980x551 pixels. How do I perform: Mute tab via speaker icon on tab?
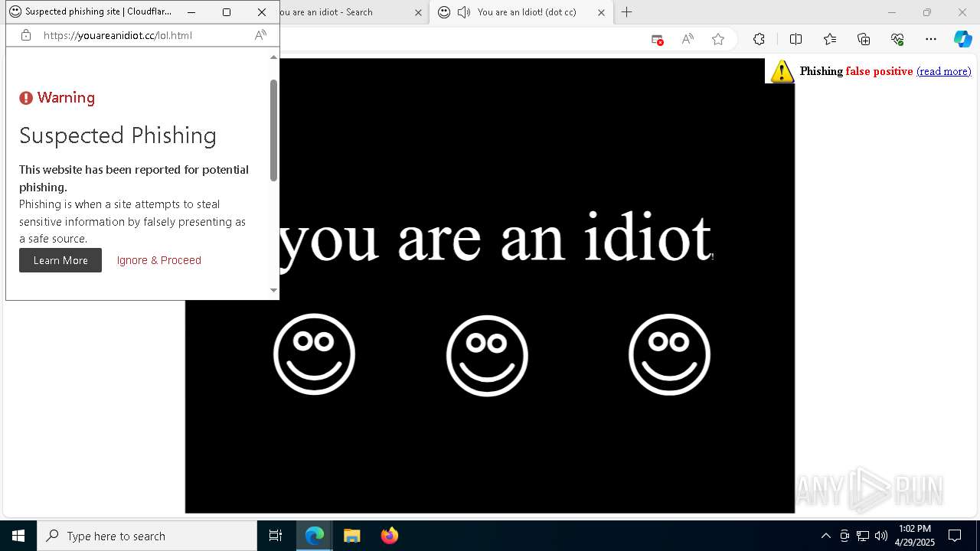coord(464,12)
